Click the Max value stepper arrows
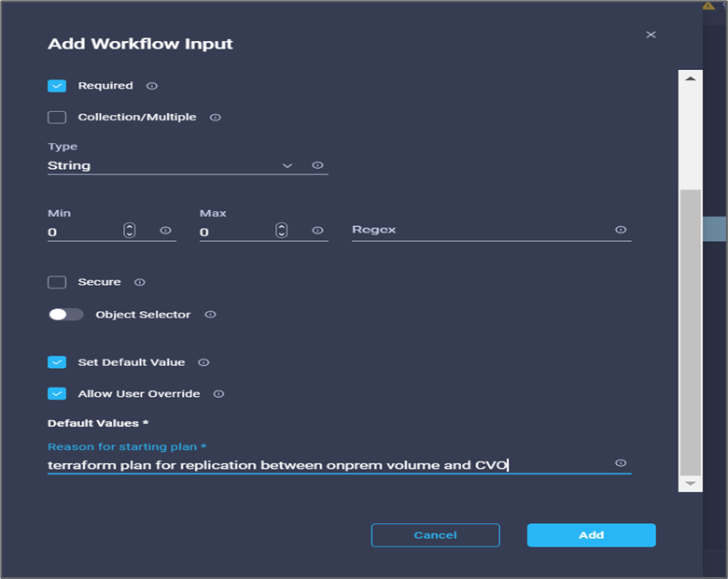Image resolution: width=728 pixels, height=579 pixels. (281, 230)
